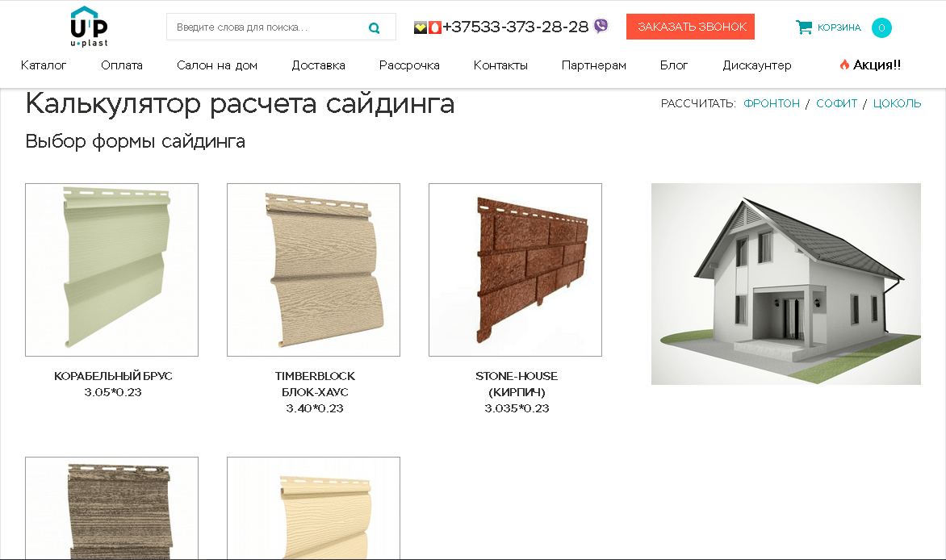Select the green Корабельный брус siding thumbnail
The width and height of the screenshot is (946, 560).
tap(111, 270)
